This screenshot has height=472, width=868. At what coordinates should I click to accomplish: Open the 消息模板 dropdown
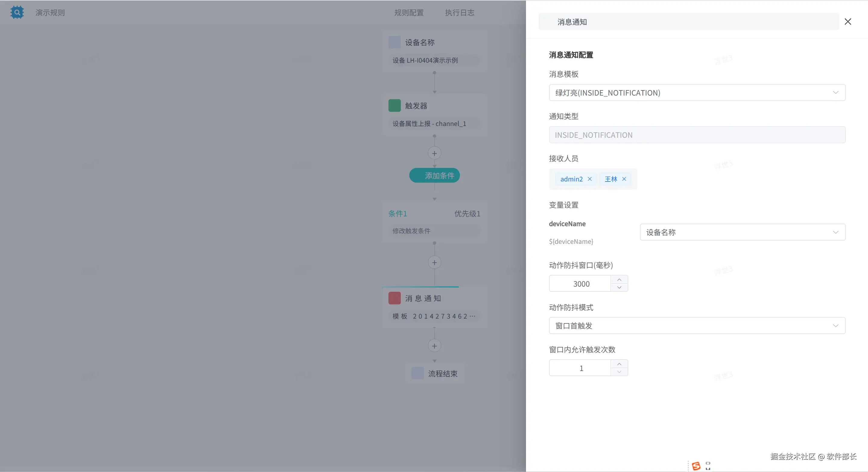pyautogui.click(x=697, y=93)
